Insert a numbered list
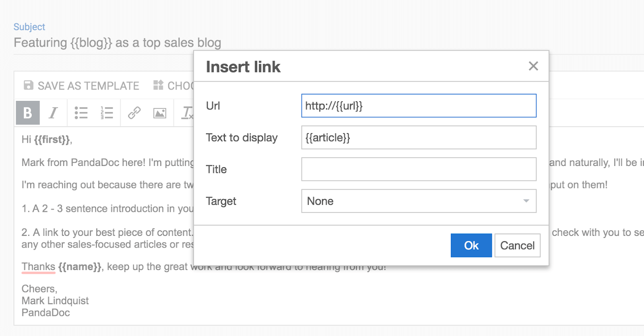Screen dimensions: 644x336 (107, 113)
